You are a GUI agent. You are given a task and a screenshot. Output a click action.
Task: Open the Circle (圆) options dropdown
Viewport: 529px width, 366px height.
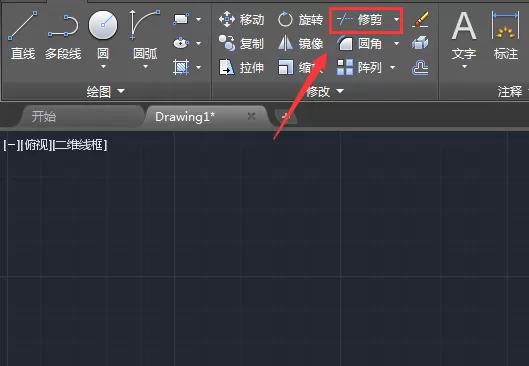(103, 66)
